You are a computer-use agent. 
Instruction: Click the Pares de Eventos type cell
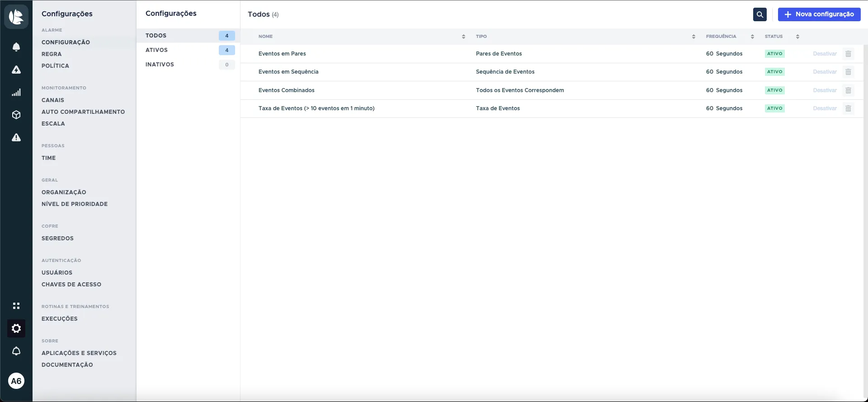[499, 54]
